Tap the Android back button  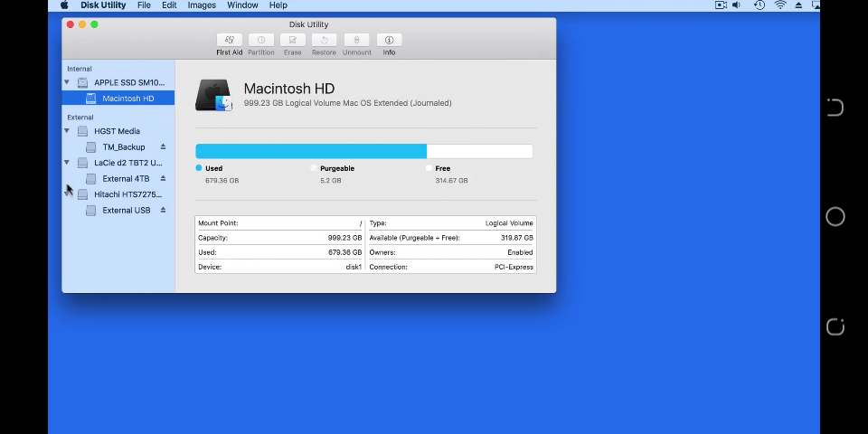tap(835, 327)
